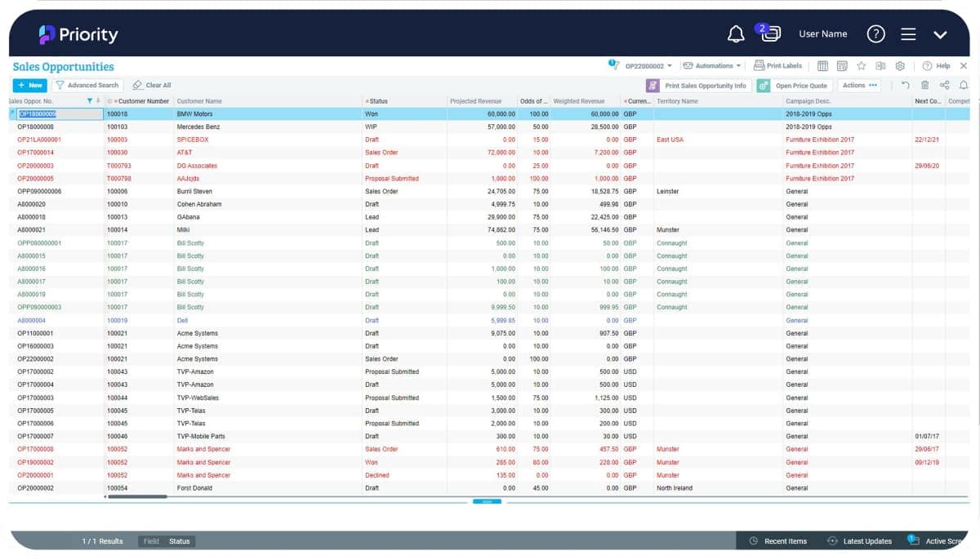Add screen to favorites star
The height and width of the screenshot is (560, 980).
pos(861,66)
